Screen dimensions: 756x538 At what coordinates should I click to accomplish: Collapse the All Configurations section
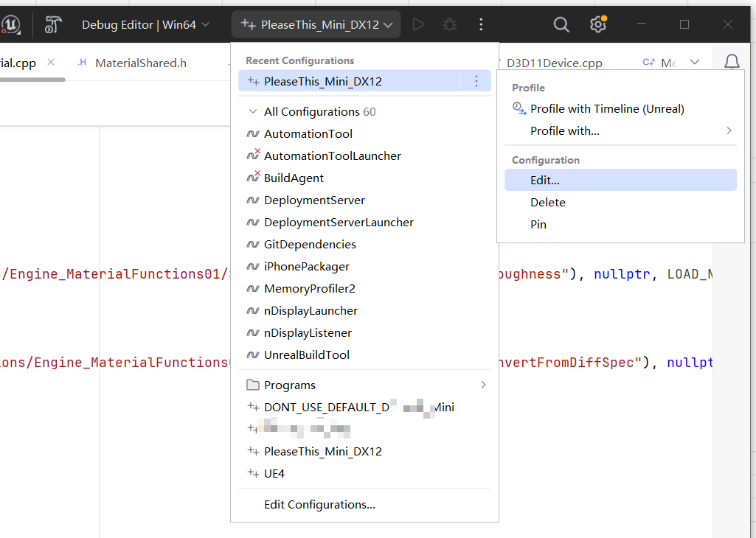253,112
